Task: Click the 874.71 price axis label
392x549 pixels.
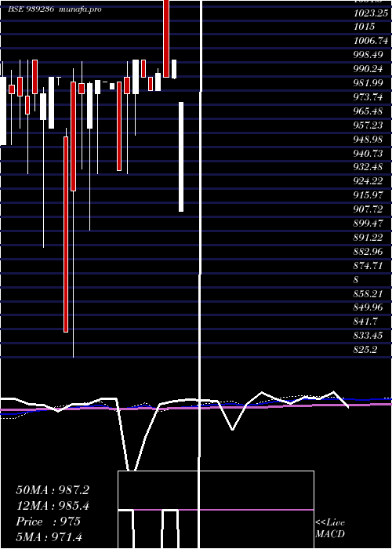Action: [368, 266]
